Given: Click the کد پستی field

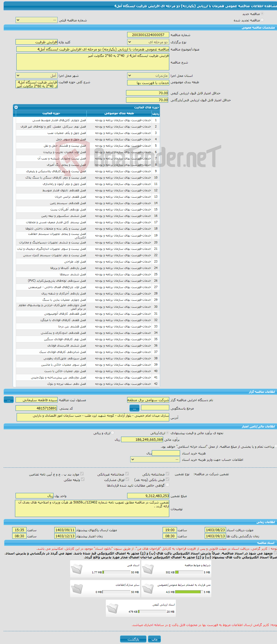Looking at the screenshot, I should click(37, 408).
